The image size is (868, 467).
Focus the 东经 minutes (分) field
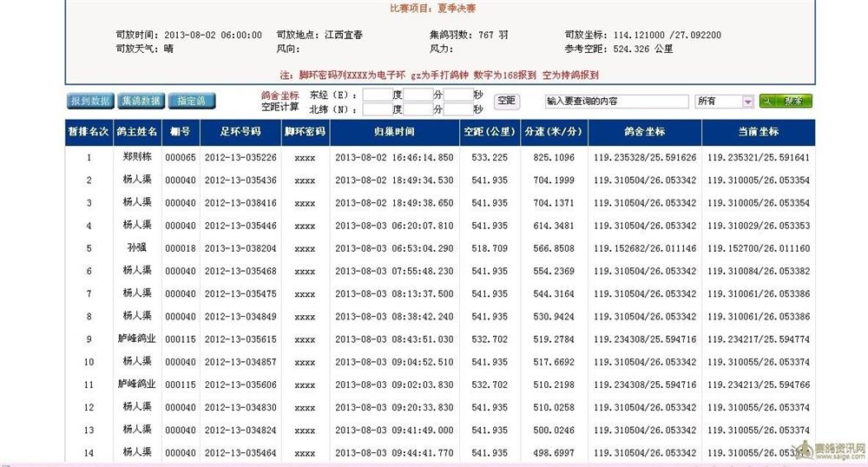(418, 95)
